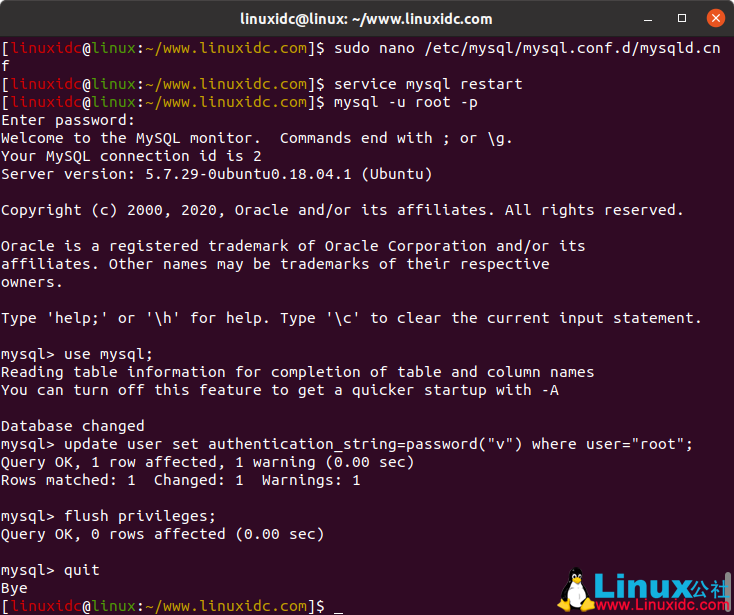Click the "Type 'help;' or '\h'" line
Image resolution: width=734 pixels, height=615 pixels.
[x=351, y=318]
